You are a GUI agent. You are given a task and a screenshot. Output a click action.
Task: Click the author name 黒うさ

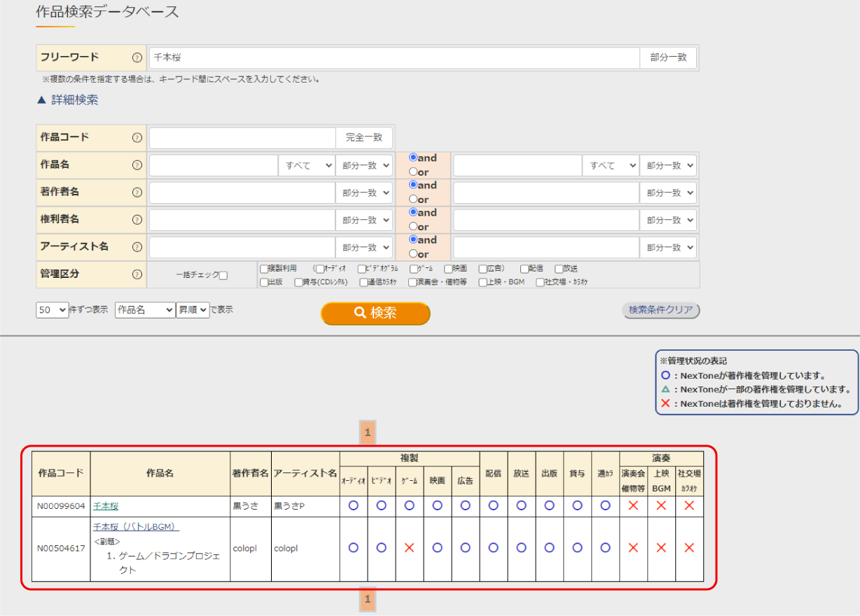tap(244, 506)
